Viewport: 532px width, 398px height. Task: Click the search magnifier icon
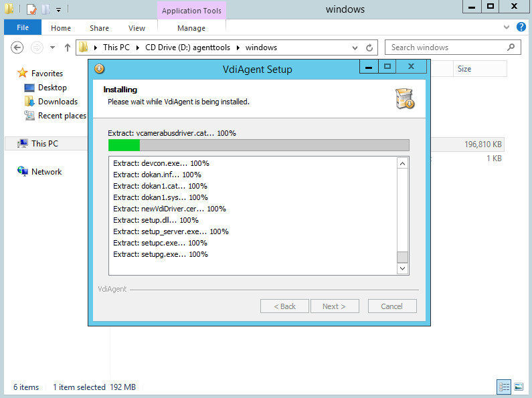(511, 47)
